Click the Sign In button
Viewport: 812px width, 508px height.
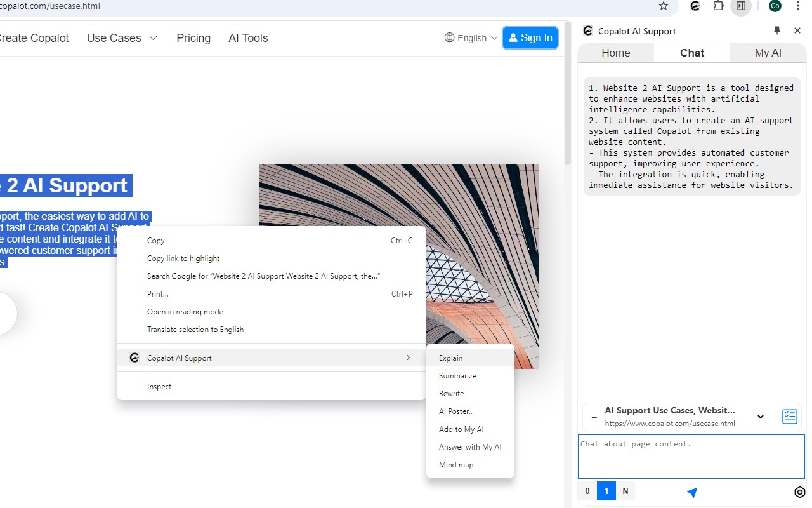530,37
